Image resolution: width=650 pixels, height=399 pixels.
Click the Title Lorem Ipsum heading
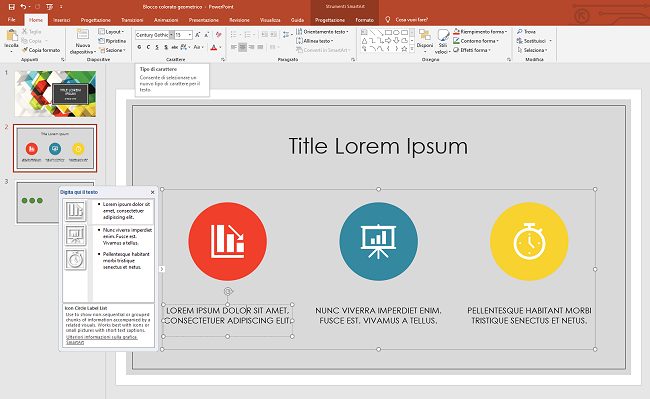click(378, 146)
